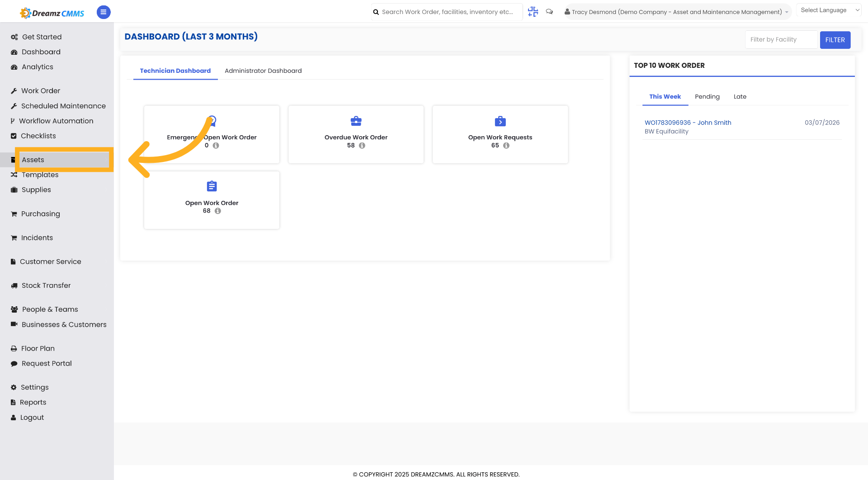This screenshot has height=480, width=868.
Task: Click the Emergency Open Work Order card icon
Action: (212, 121)
